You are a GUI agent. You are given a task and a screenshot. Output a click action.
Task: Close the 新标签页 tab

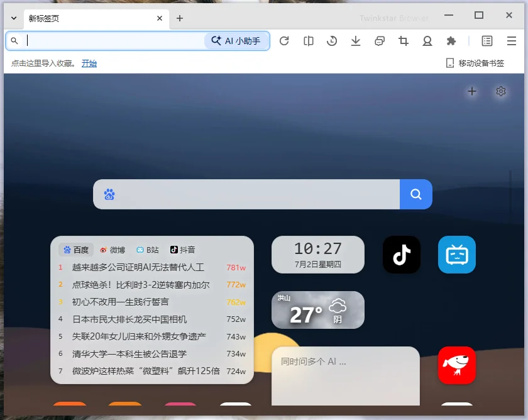coord(160,18)
